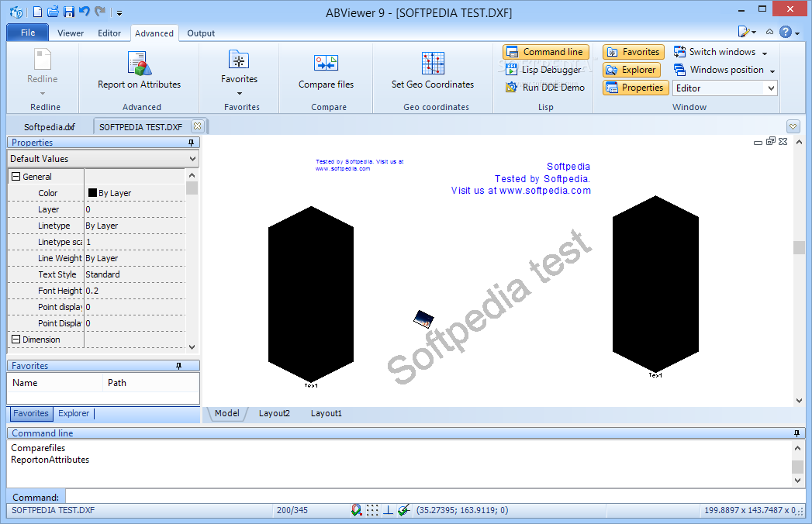The width and height of the screenshot is (812, 524).
Task: Customize the Quick Access Toolbar dropdown
Action: point(119,12)
